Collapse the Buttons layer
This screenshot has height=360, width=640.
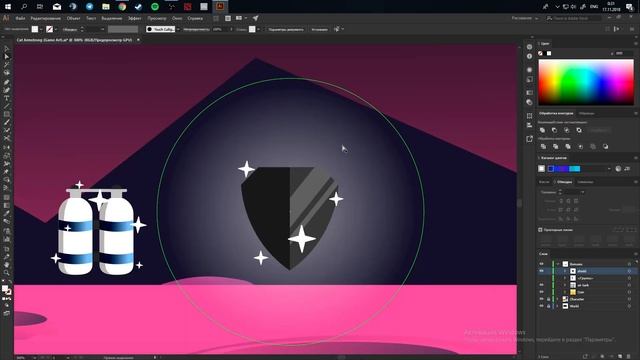click(x=558, y=264)
